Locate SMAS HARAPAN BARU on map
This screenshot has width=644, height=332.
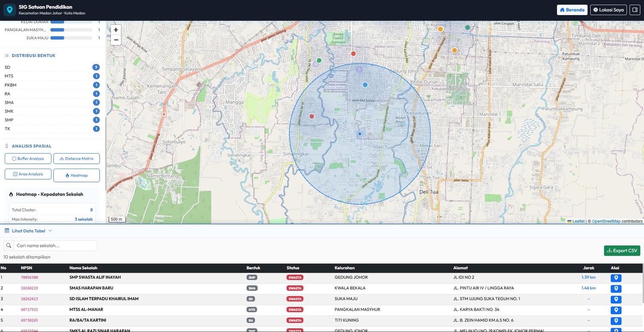(616, 289)
